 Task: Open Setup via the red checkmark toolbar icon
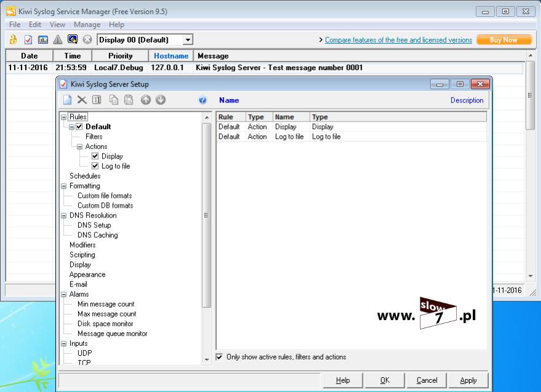tap(28, 40)
